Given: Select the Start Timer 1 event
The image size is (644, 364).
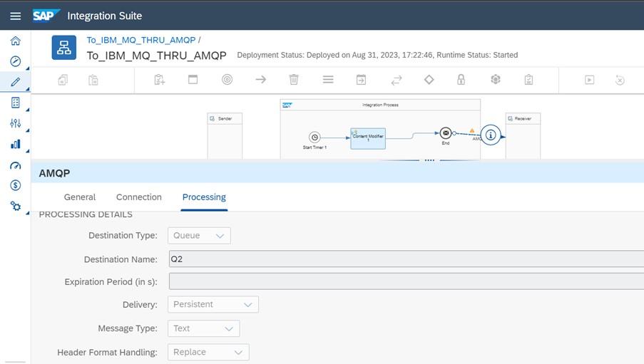Looking at the screenshot, I should coord(315,137).
